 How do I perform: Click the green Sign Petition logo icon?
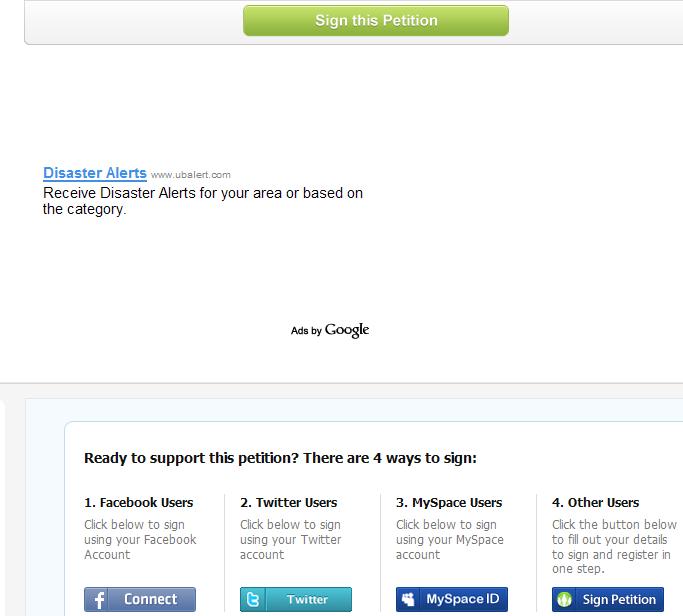pos(564,599)
